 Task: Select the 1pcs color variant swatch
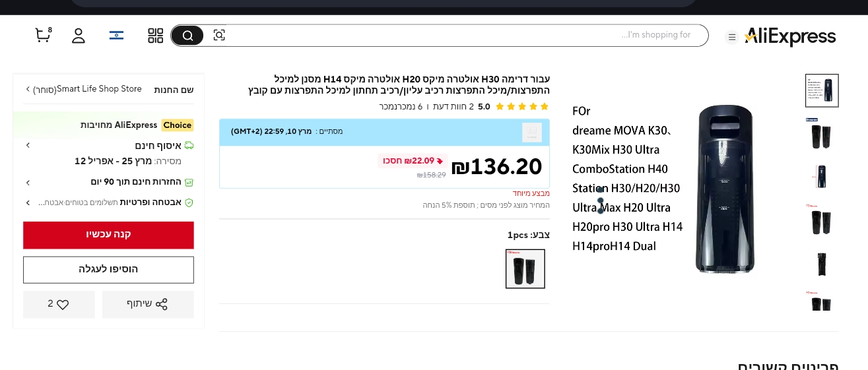click(x=525, y=268)
